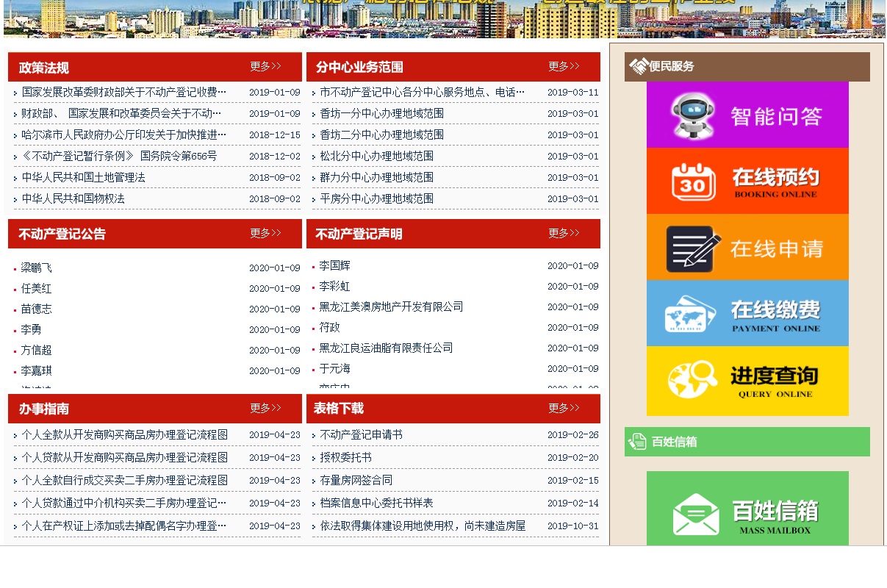Open 中华人民共和国物权法

click(x=73, y=199)
